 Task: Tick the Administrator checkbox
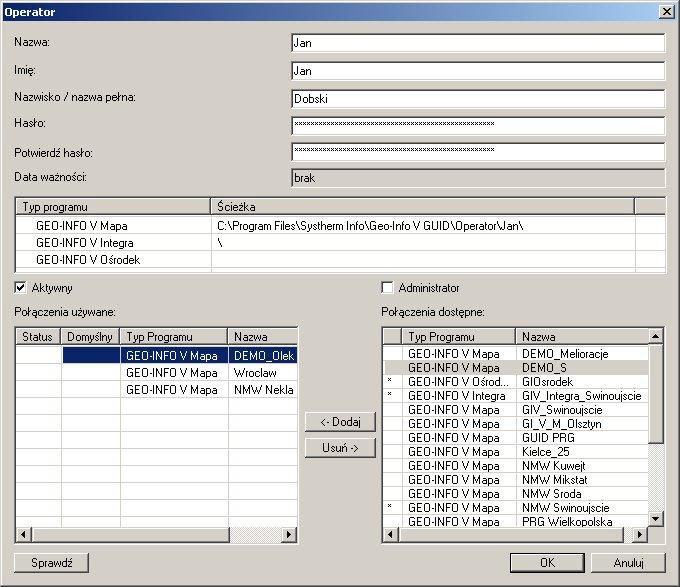coord(387,287)
